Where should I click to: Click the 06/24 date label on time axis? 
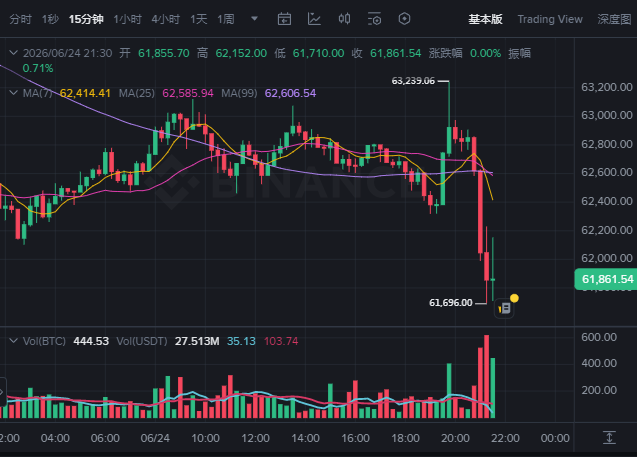coord(155,438)
